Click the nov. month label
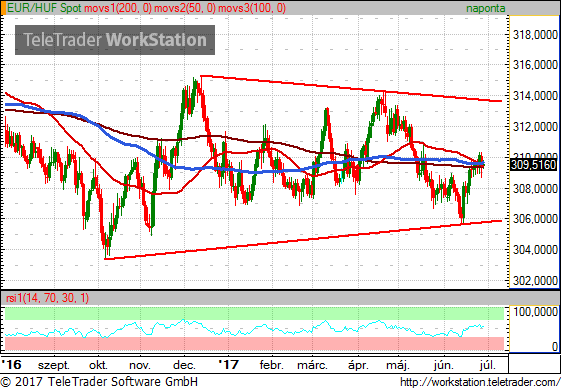The width and height of the screenshot is (561, 391). point(140,365)
